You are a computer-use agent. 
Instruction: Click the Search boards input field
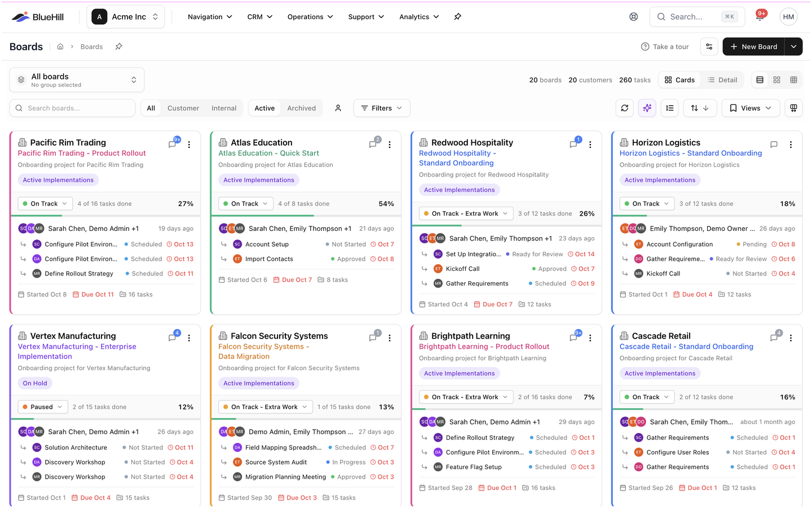click(x=72, y=108)
